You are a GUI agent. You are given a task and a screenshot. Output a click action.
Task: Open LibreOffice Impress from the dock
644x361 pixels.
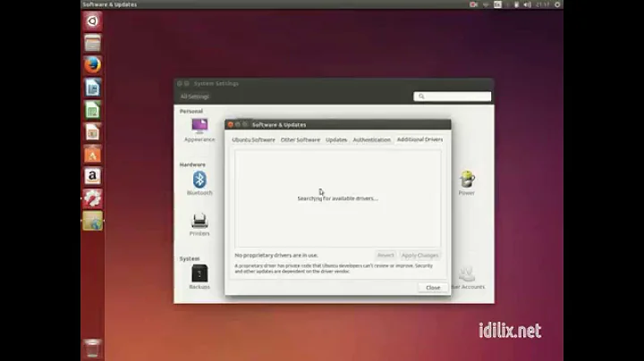pos(92,132)
